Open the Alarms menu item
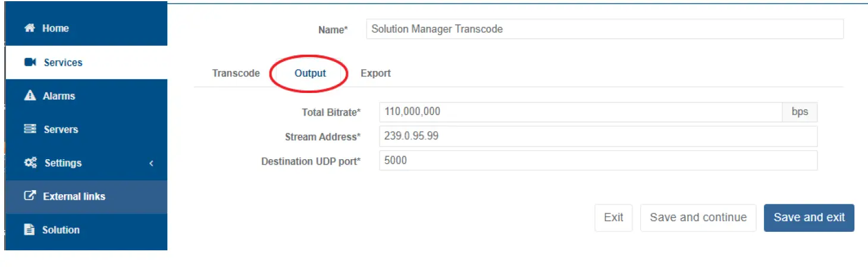868x267 pixels. [59, 96]
